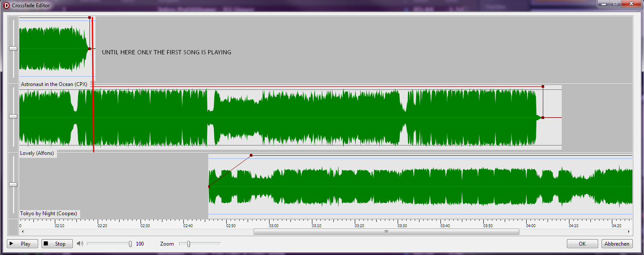Click the Stop button

[57, 244]
